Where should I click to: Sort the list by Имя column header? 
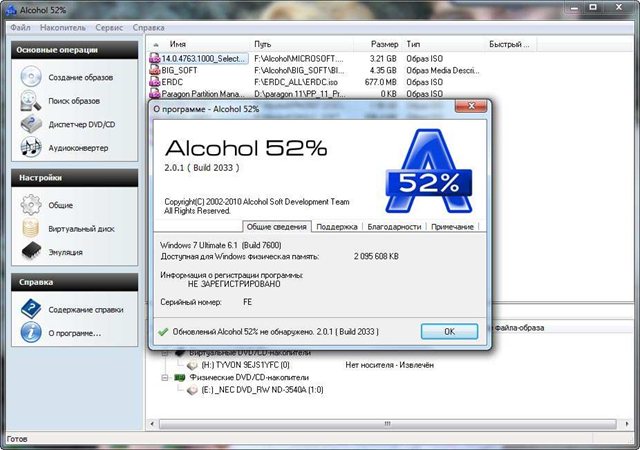coord(199,44)
